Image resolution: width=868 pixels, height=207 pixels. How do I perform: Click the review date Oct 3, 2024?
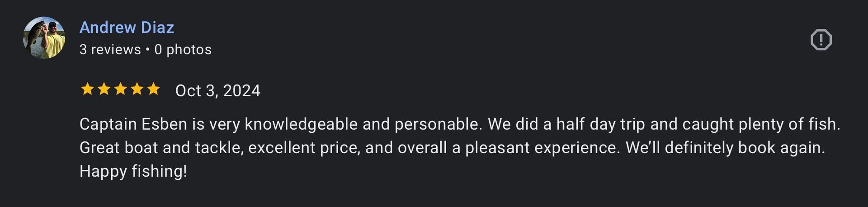[x=217, y=91]
